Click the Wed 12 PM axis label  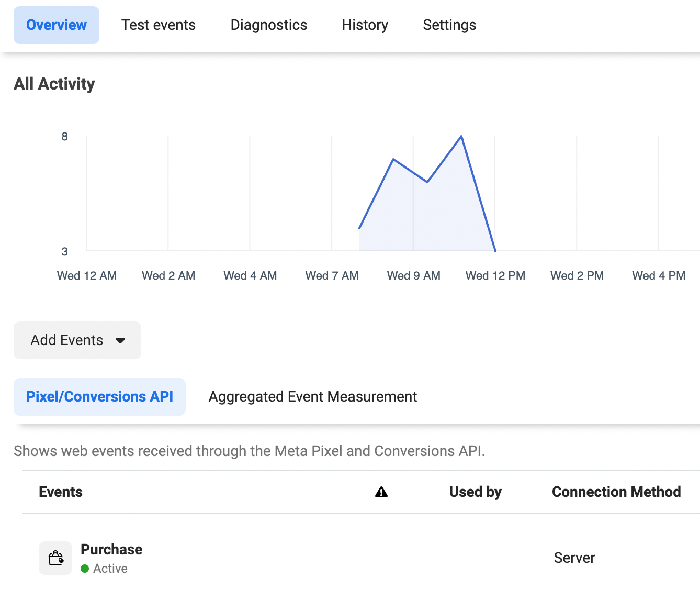click(x=495, y=276)
